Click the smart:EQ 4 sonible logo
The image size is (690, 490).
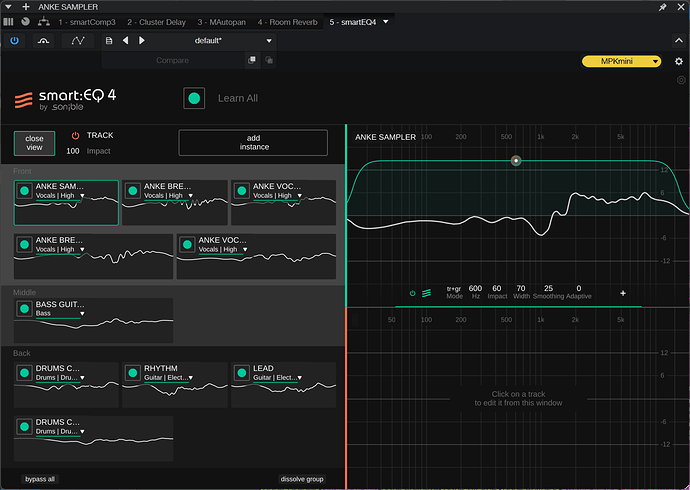(66, 99)
